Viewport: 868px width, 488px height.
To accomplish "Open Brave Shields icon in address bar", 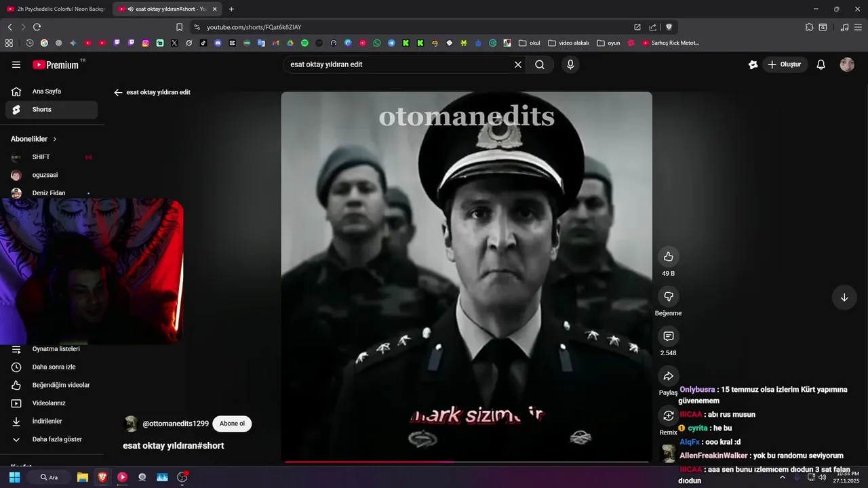I will 669,27.
